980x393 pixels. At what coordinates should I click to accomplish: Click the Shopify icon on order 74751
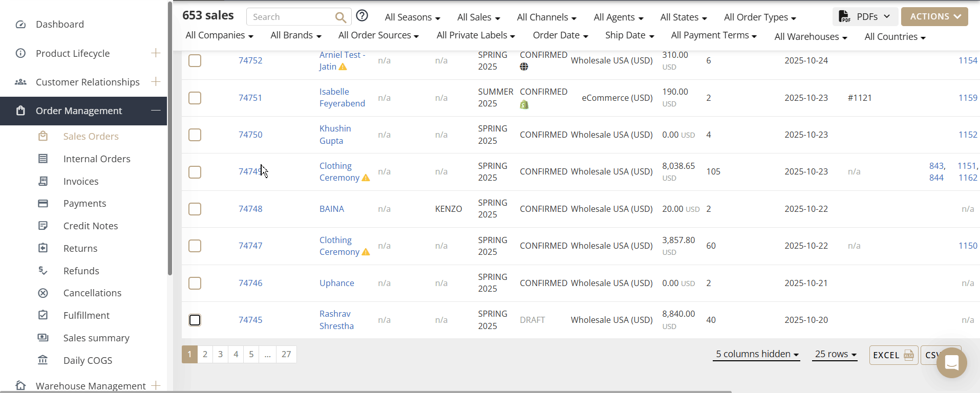[x=524, y=104]
